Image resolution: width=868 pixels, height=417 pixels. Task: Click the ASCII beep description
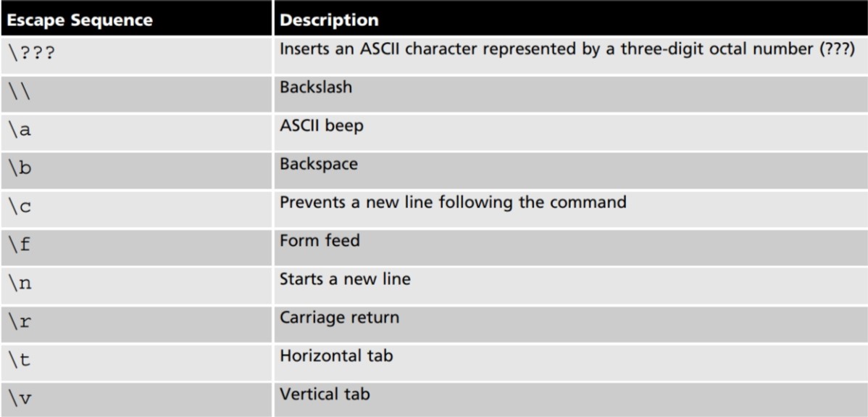[322, 125]
